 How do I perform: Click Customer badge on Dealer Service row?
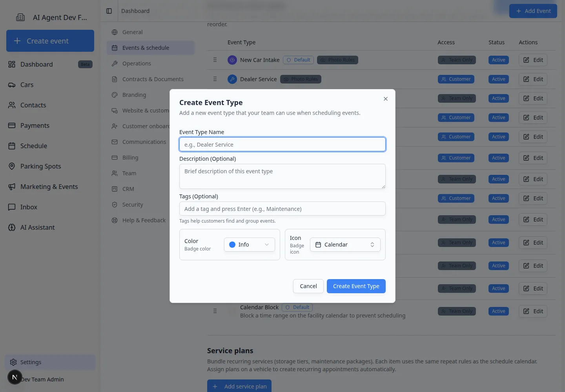click(456, 79)
